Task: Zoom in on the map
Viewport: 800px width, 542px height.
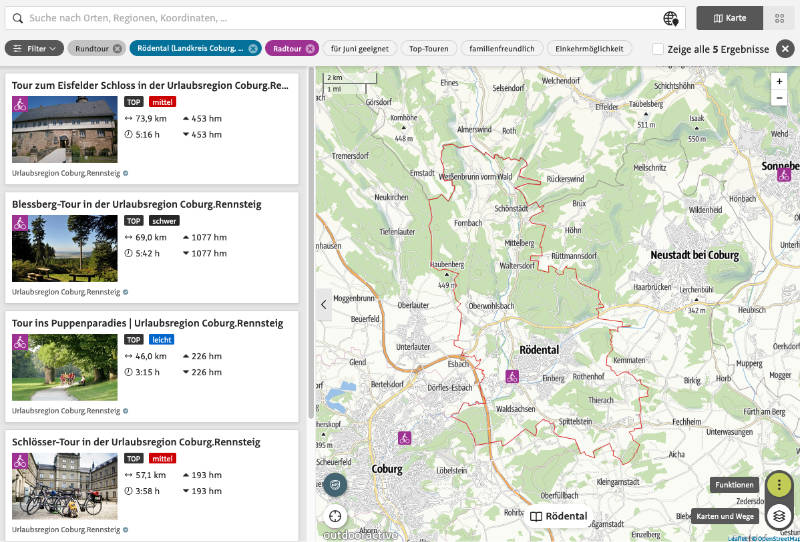Action: (780, 81)
